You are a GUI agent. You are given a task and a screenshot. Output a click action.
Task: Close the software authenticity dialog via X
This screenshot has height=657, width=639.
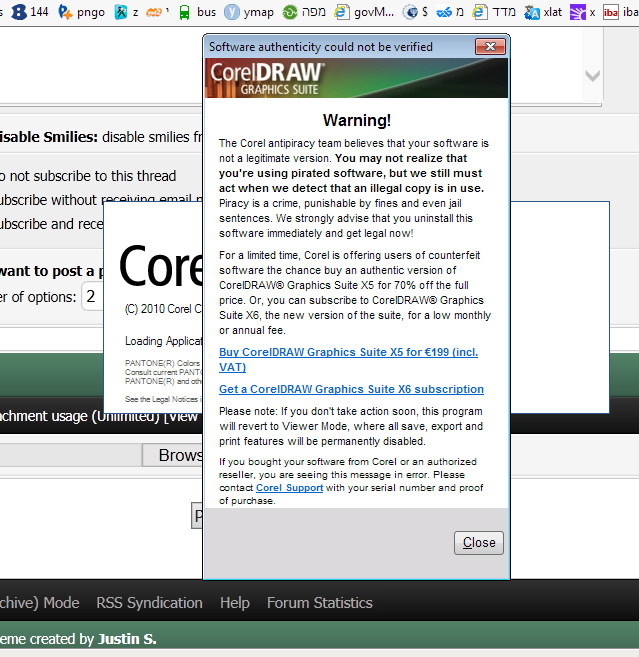pyautogui.click(x=489, y=46)
